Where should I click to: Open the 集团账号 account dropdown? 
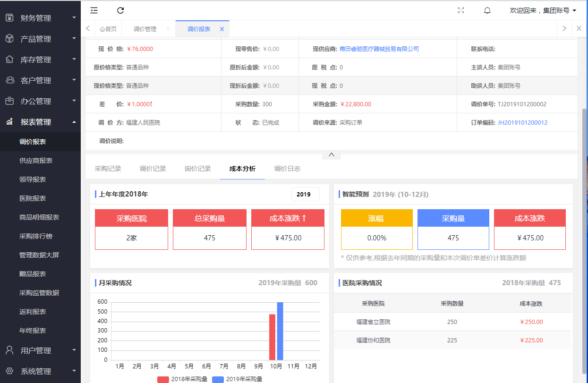[543, 10]
